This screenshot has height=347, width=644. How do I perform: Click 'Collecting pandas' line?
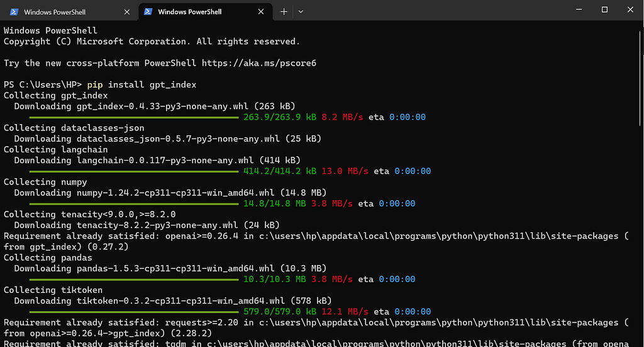[48, 258]
